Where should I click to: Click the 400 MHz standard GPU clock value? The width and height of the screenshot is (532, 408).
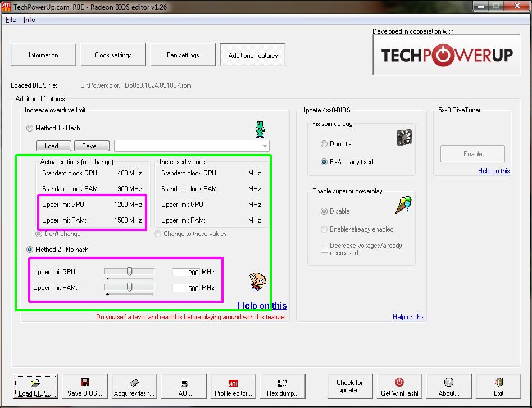pos(130,173)
